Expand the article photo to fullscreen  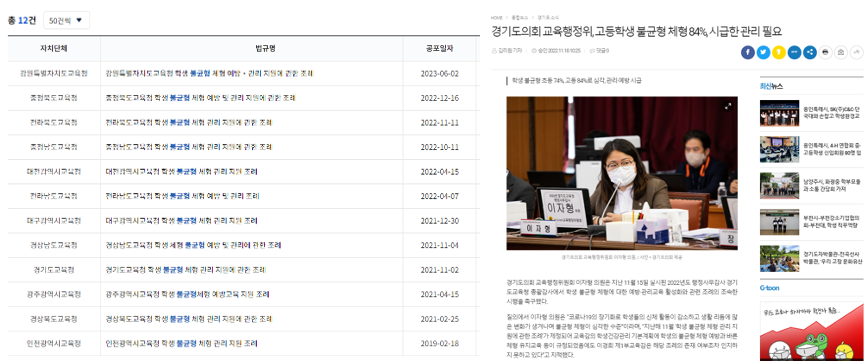click(728, 105)
